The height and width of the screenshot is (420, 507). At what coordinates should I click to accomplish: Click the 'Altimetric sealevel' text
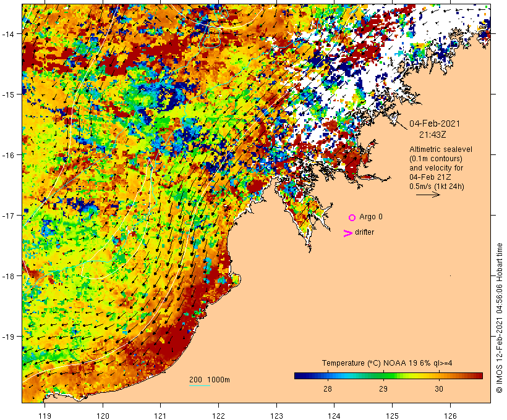[x=441, y=149]
